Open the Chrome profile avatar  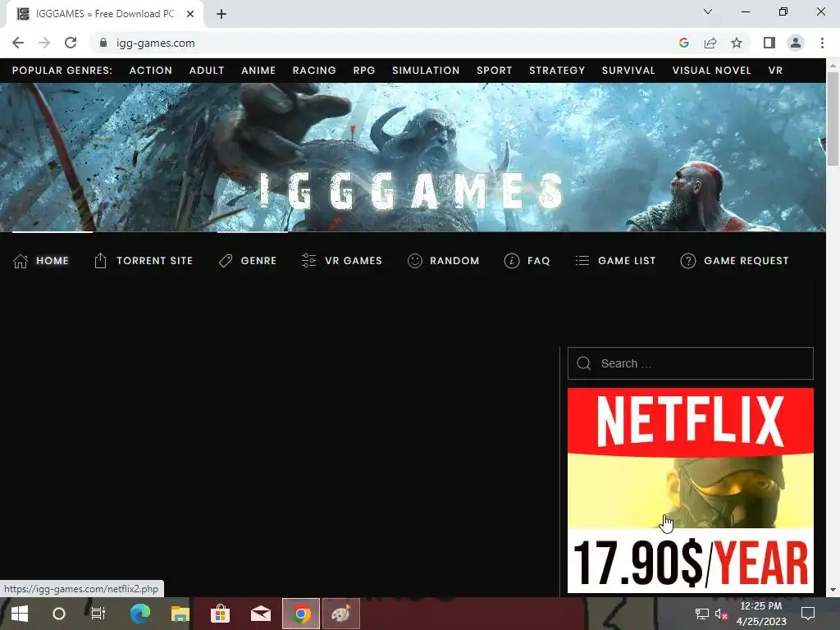pos(796,43)
